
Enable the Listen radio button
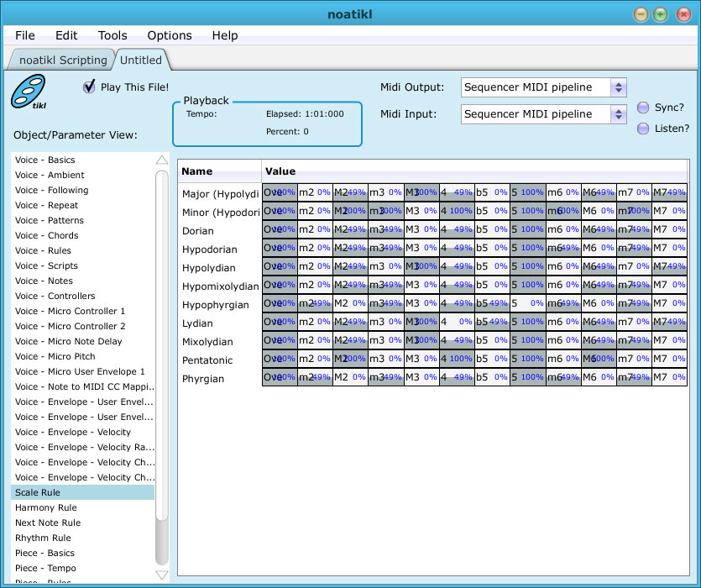click(x=643, y=129)
